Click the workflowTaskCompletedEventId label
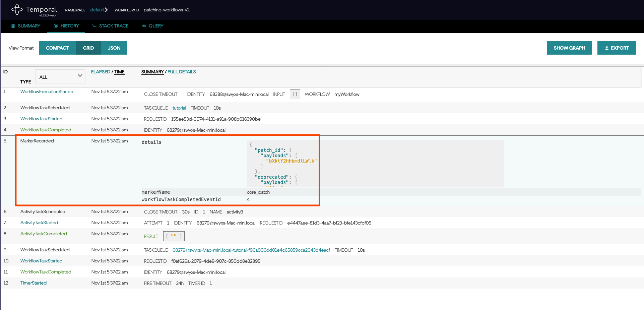 click(x=181, y=199)
